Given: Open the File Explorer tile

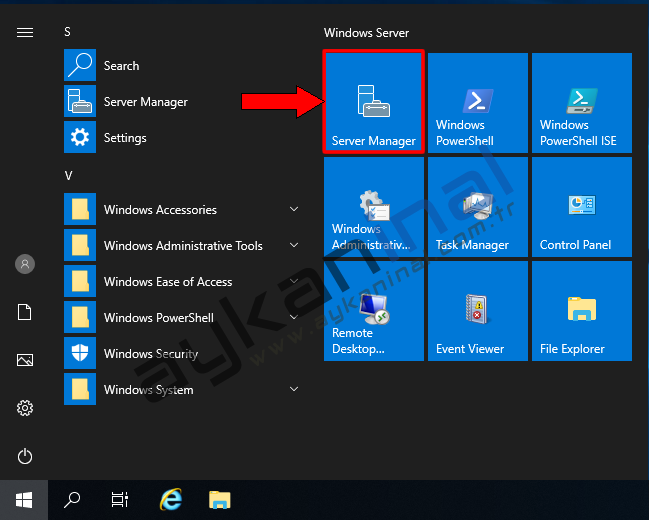Looking at the screenshot, I should tap(581, 311).
